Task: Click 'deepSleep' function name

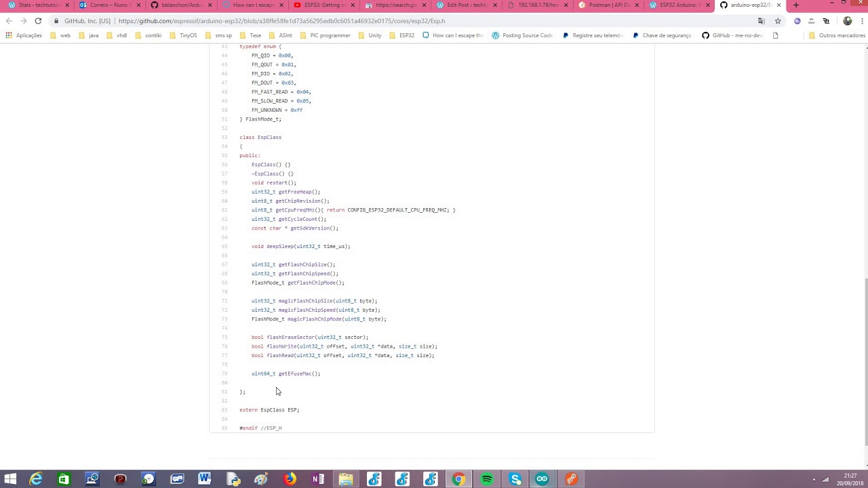Action: (279, 247)
